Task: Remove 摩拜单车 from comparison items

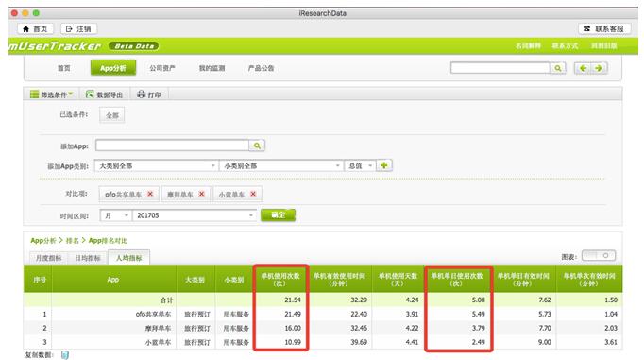Action: 202,194
